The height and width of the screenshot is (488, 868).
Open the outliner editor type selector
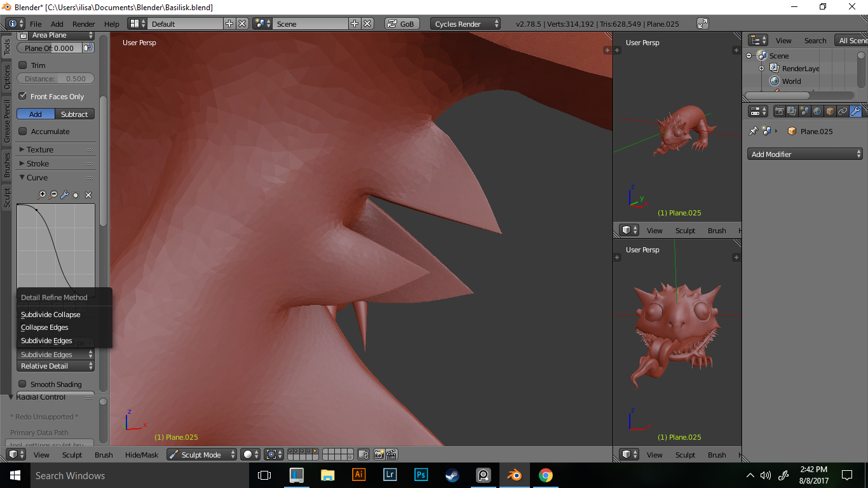click(x=758, y=40)
